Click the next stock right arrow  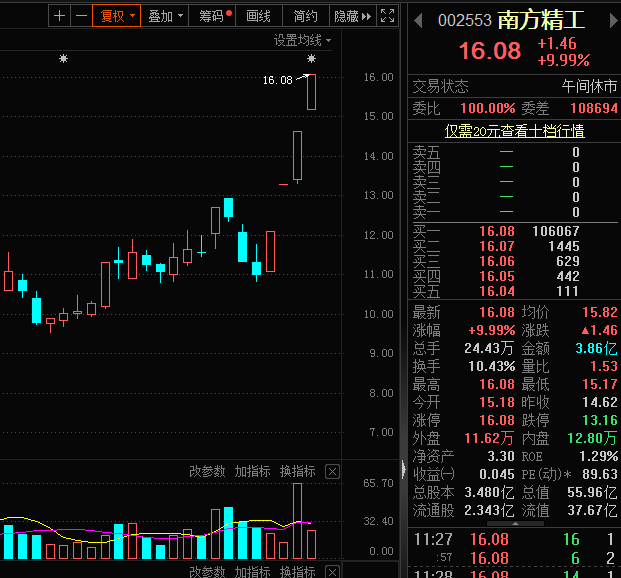[x=609, y=20]
